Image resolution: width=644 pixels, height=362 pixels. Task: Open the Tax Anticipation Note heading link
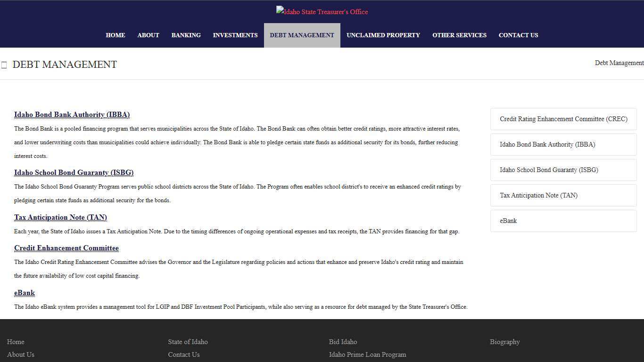[60, 217]
